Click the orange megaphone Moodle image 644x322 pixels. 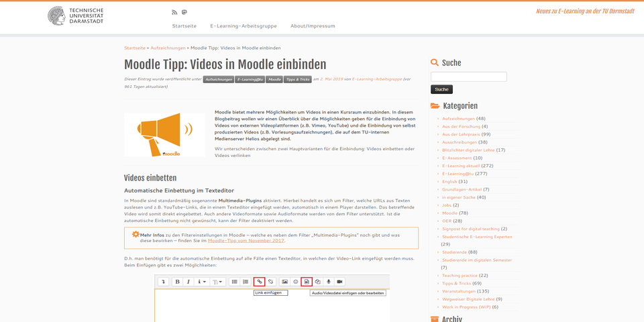coord(165,135)
